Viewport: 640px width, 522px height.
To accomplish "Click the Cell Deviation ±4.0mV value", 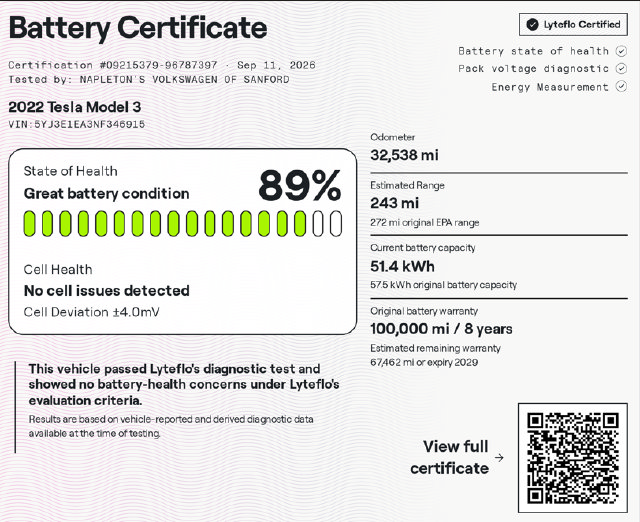I will tap(91, 312).
